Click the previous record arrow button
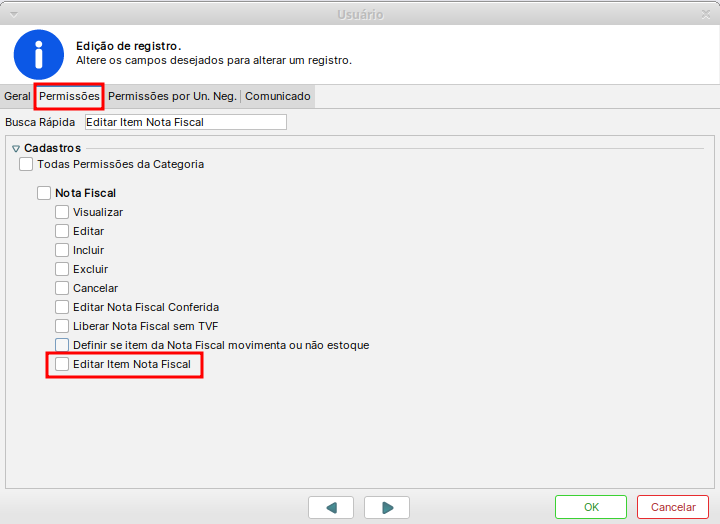This screenshot has width=720, height=524. pyautogui.click(x=331, y=507)
